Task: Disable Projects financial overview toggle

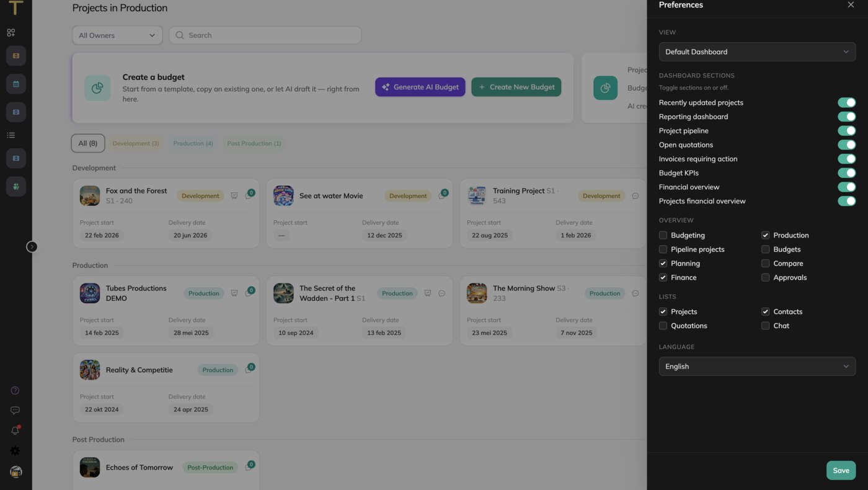Action: pos(846,201)
